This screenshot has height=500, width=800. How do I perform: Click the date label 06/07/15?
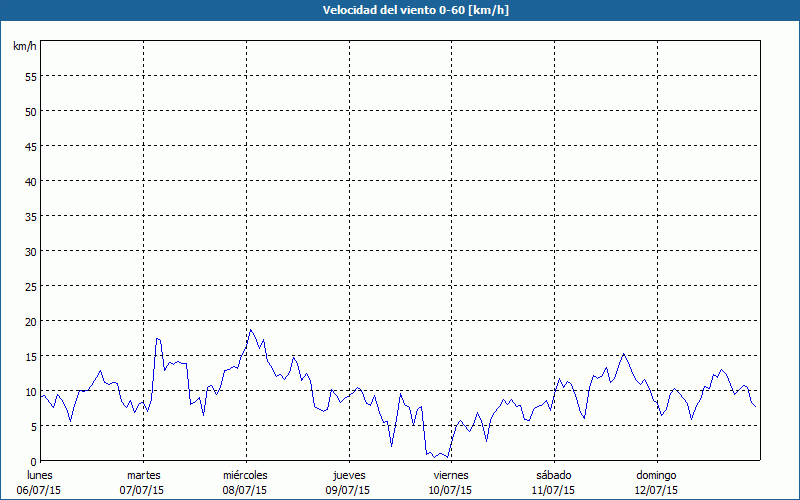coord(40,490)
